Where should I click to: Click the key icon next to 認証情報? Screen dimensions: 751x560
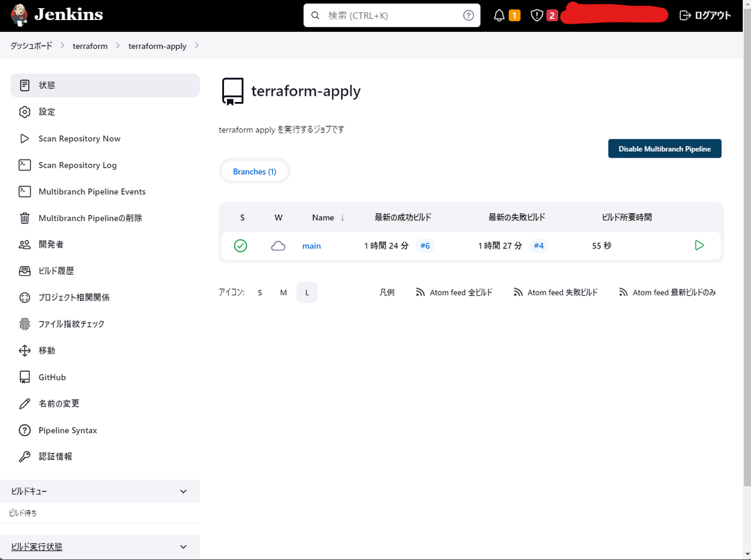click(24, 457)
